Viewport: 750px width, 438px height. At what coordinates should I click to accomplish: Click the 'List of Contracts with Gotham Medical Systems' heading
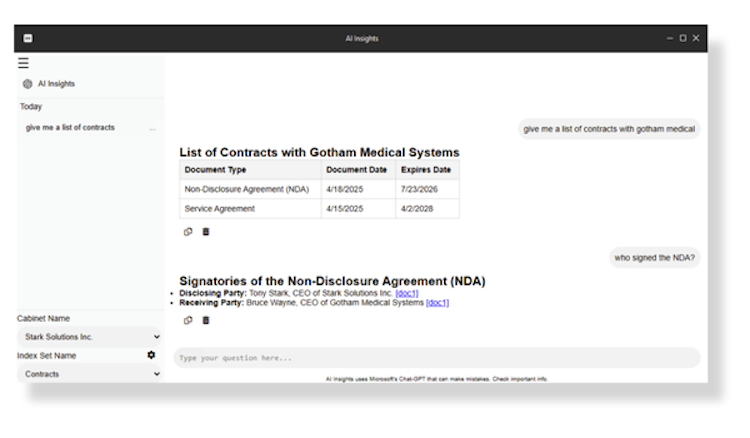319,153
